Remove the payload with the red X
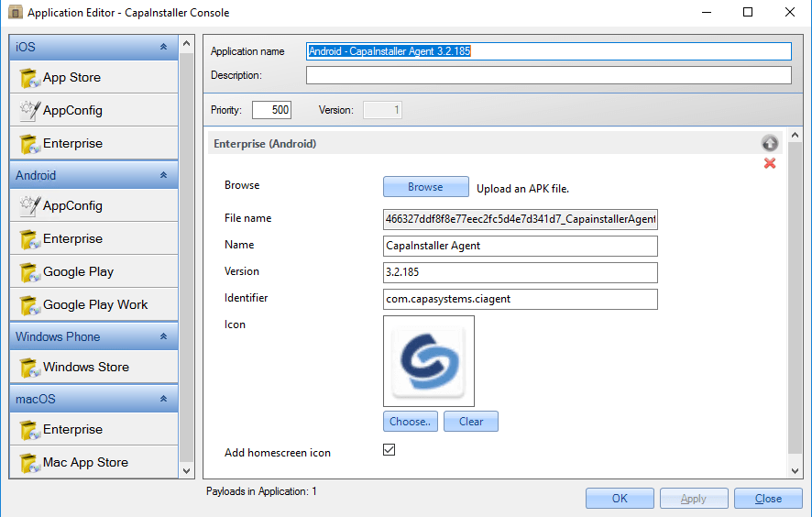The height and width of the screenshot is (517, 812). point(770,163)
